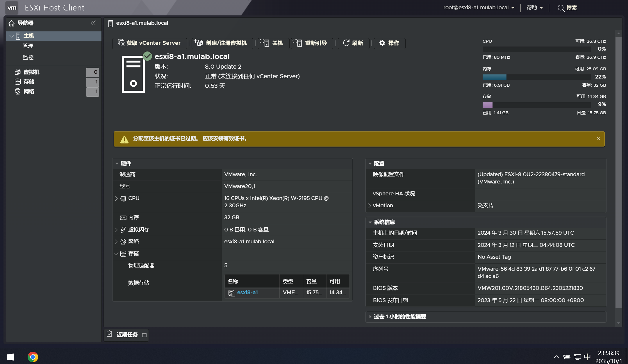Collapse the Hardware panel
The image size is (628, 364).
click(117, 164)
